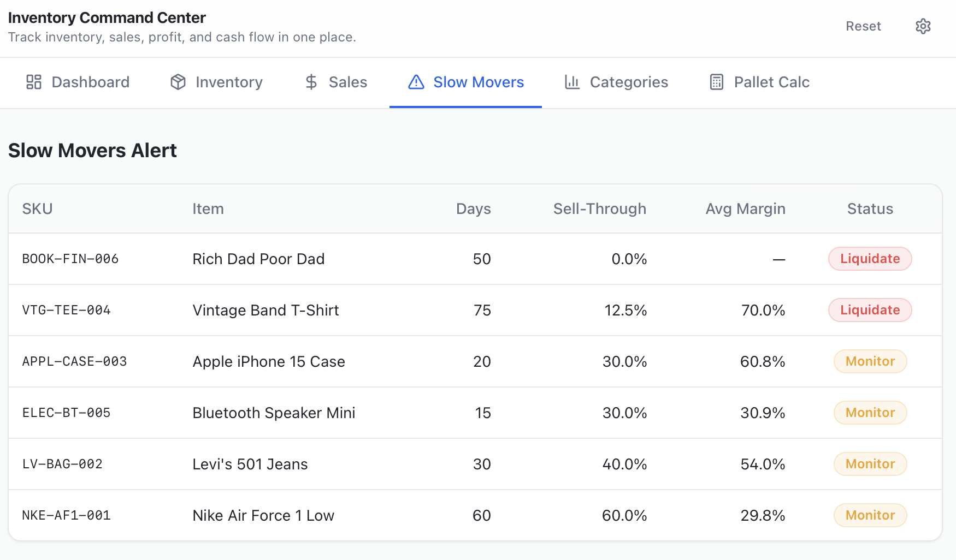The height and width of the screenshot is (560, 956).
Task: Click the Slow Movers Alert heading
Action: [x=92, y=150]
